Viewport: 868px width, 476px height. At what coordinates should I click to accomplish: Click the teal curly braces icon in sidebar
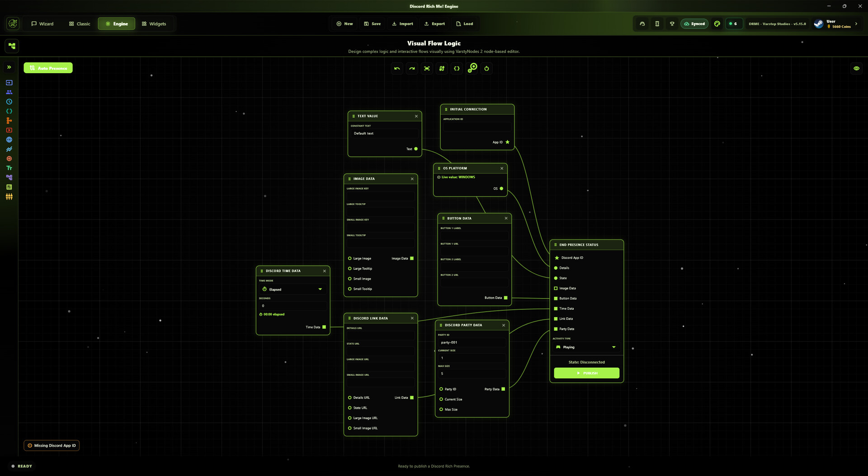click(9, 111)
